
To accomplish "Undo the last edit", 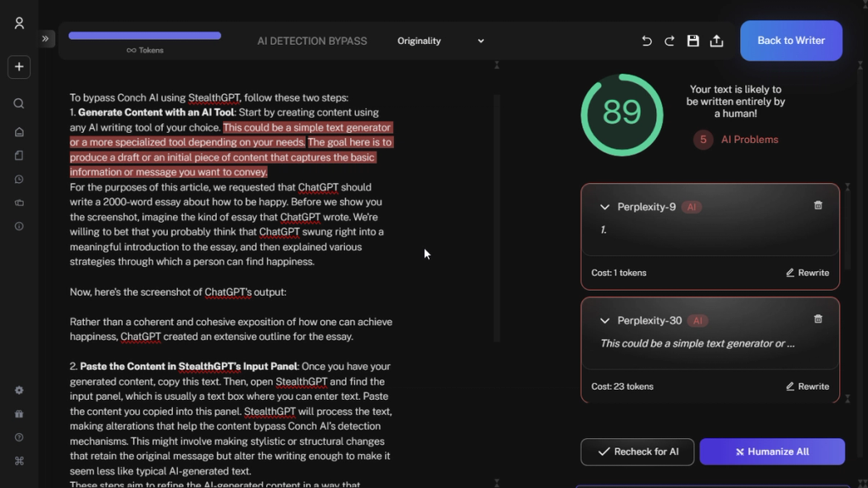I will point(647,41).
